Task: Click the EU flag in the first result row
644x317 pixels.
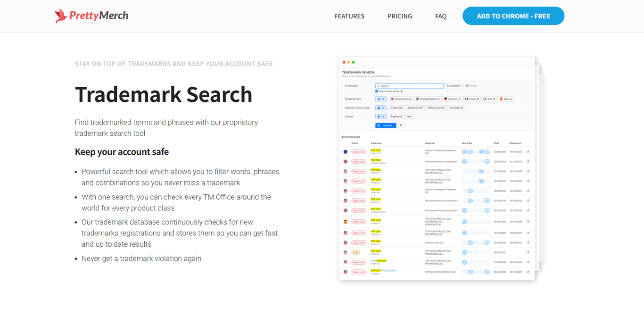Action: (346, 152)
